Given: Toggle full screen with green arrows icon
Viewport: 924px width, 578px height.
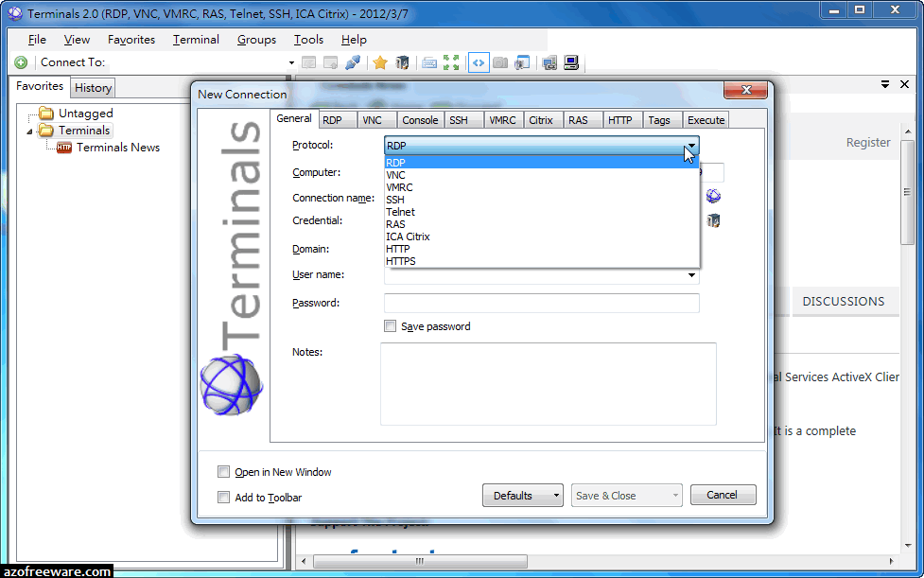Looking at the screenshot, I should [x=451, y=62].
